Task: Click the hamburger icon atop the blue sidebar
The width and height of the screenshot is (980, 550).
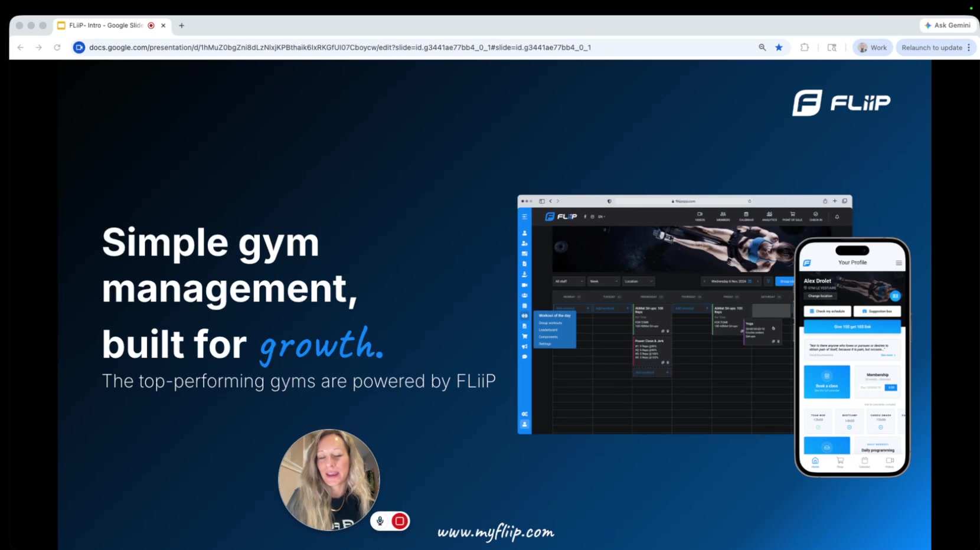Action: tap(524, 217)
